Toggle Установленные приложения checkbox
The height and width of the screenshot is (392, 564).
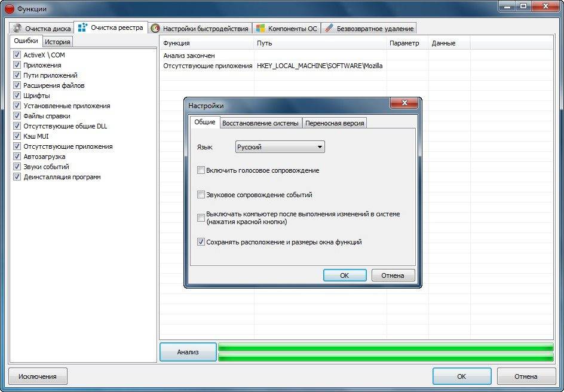point(17,106)
